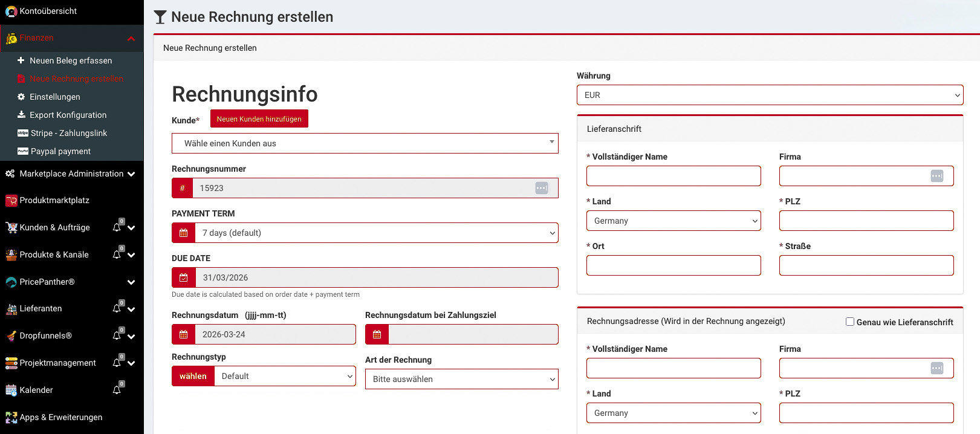Click the filter glass icon in page title
Image resolution: width=980 pixels, height=434 pixels.
[160, 17]
